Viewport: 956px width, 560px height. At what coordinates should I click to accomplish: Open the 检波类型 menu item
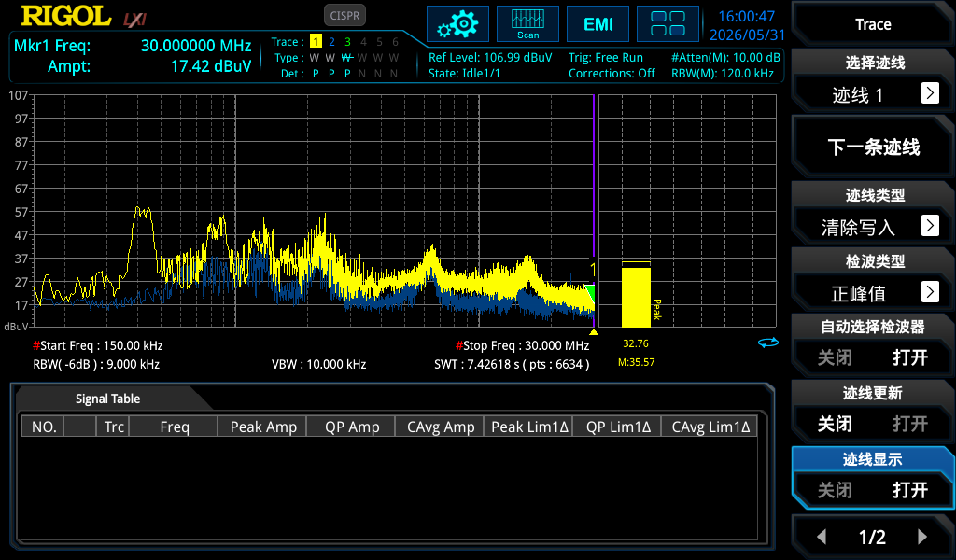click(x=873, y=279)
